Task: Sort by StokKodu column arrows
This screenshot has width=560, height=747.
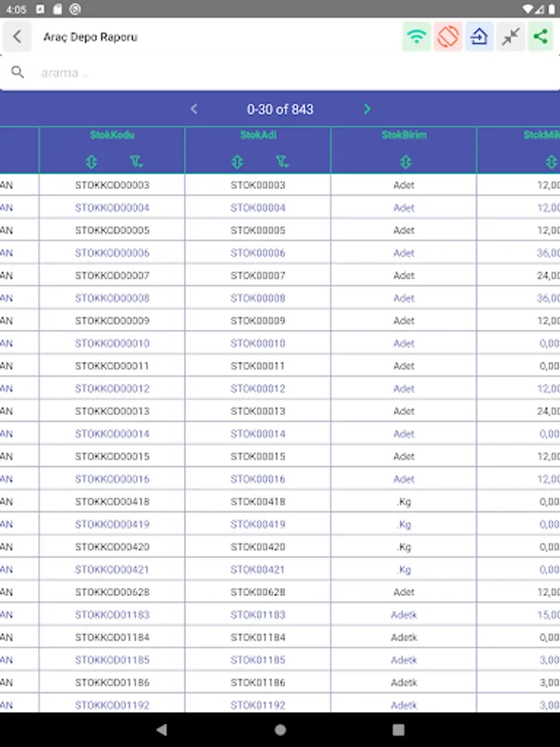Action: pos(91,162)
